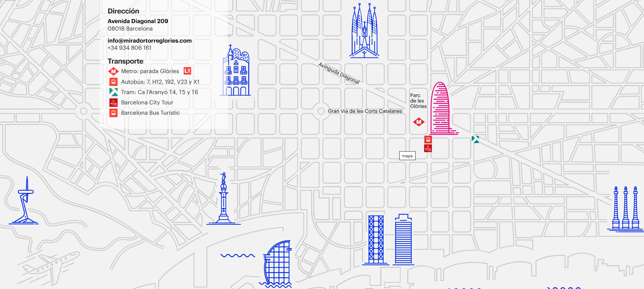Screen dimensions: 644x289
Task: Click the red L1 metro line badge
Action: click(187, 71)
